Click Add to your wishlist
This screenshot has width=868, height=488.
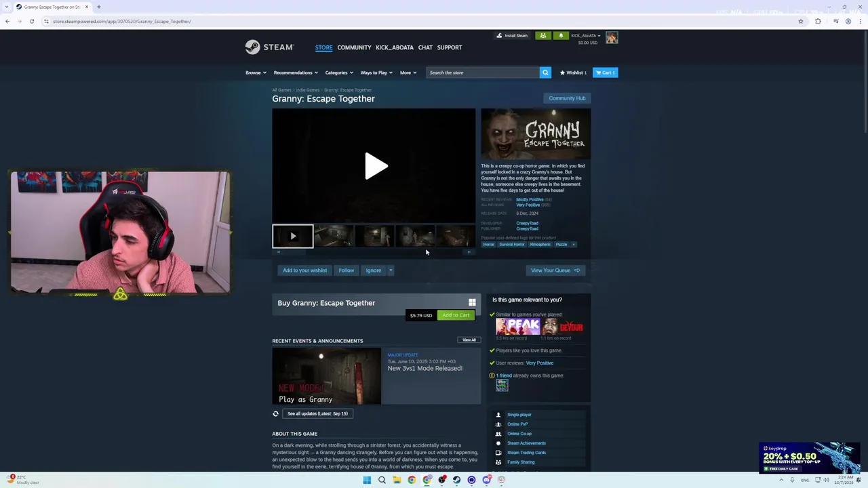[304, 270]
